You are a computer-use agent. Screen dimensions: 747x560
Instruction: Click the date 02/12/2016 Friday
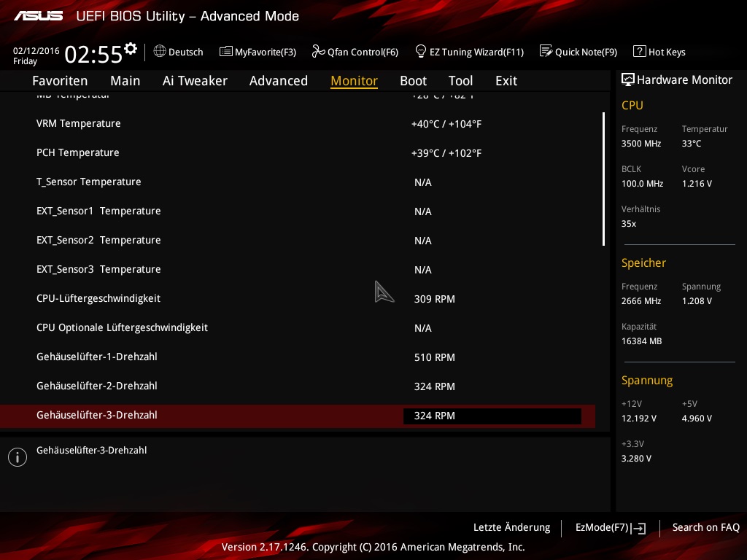pos(36,55)
